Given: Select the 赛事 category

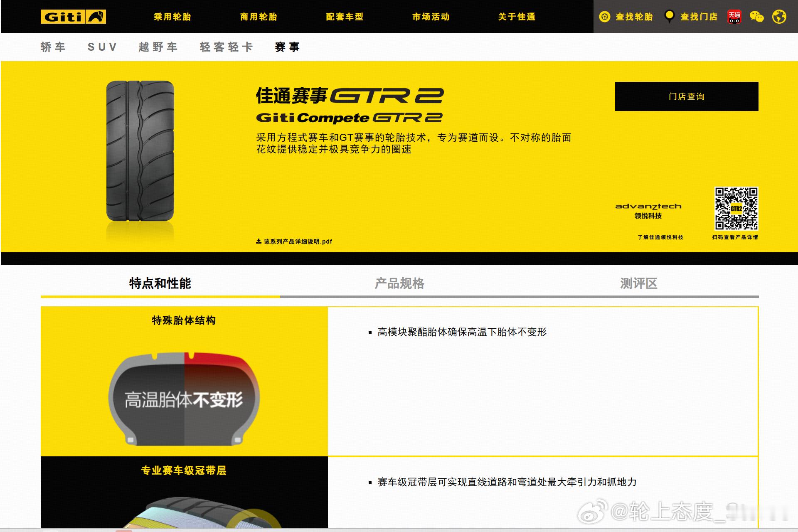Looking at the screenshot, I should click(287, 47).
